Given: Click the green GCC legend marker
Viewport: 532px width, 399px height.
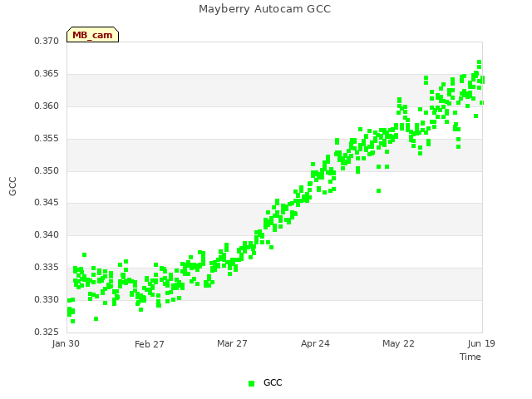Looking at the screenshot, I should click(251, 383).
